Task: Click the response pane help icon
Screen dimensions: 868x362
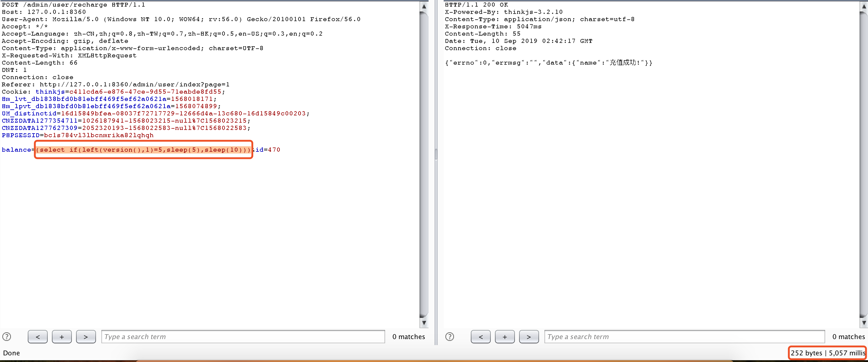Action: pos(449,336)
